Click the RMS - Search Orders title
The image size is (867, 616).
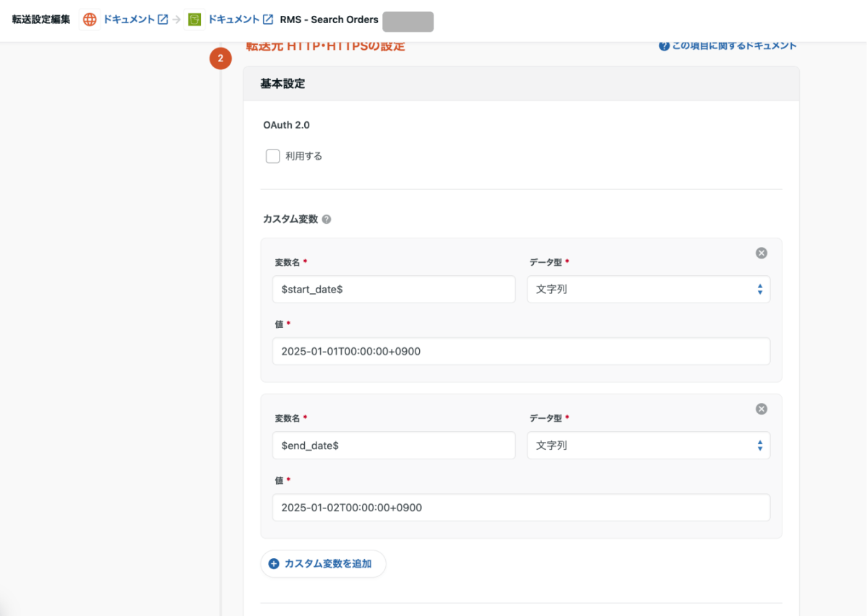pyautogui.click(x=329, y=19)
